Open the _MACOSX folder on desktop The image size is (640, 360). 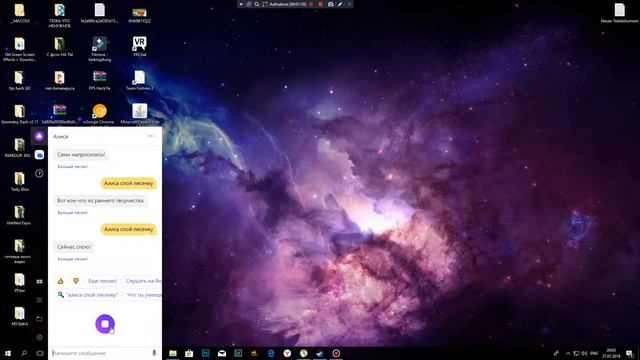(20, 13)
